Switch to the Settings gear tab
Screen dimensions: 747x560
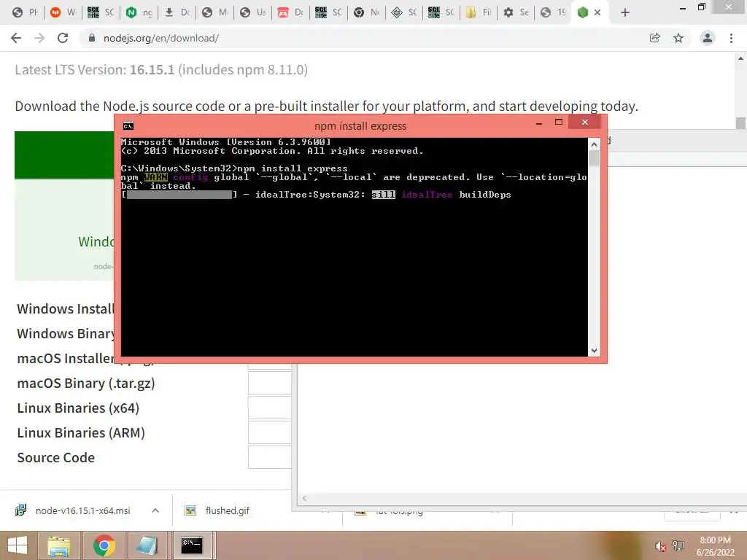(516, 12)
